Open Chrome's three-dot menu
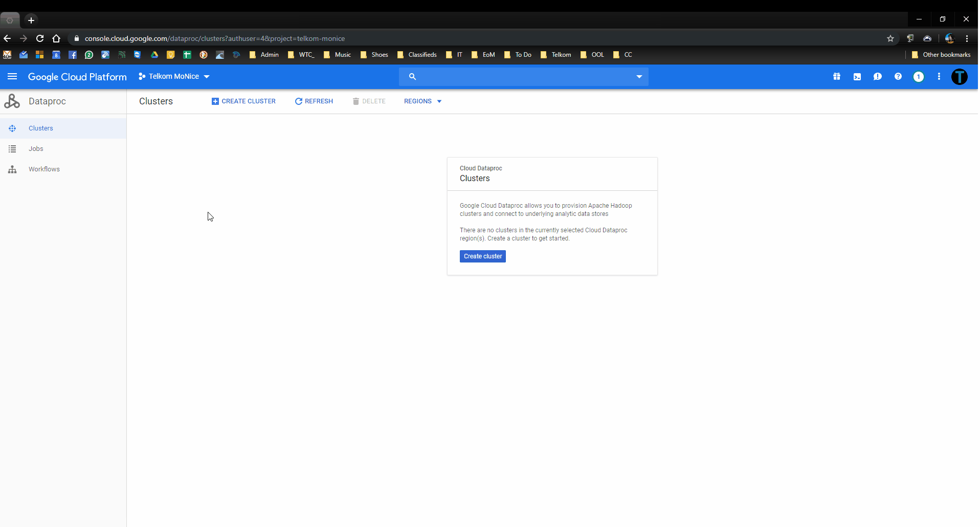The width and height of the screenshot is (980, 527). pyautogui.click(x=967, y=38)
